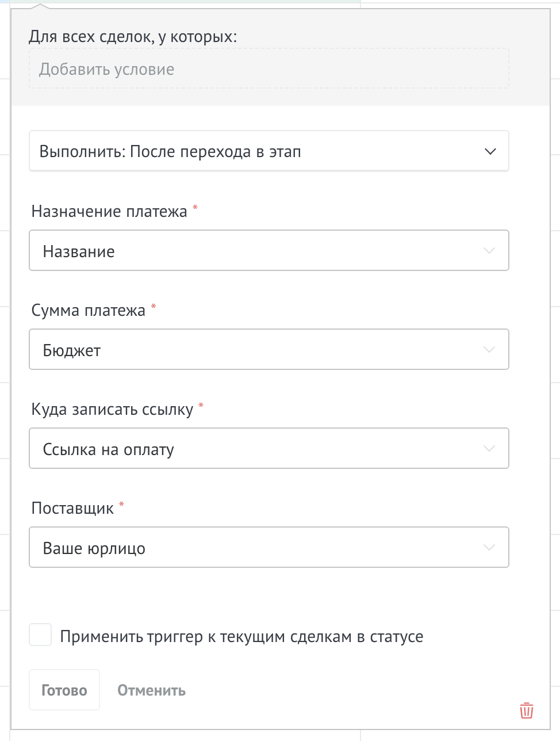Image resolution: width=560 pixels, height=741 pixels.
Task: Click chevron arrow in the Название field
Action: pyautogui.click(x=489, y=251)
